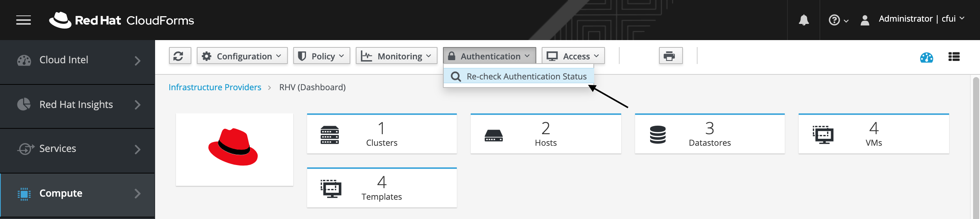Screen dimensions: 980x219
Task: Click the Hosts drive icon
Action: (493, 136)
